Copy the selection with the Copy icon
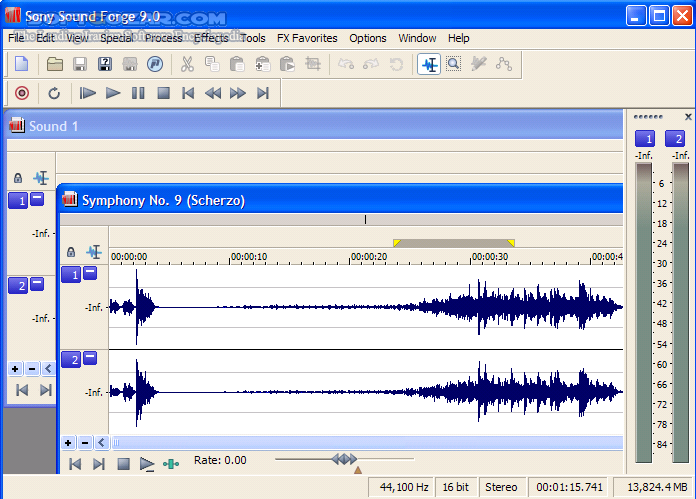This screenshot has width=696, height=499. (212, 64)
